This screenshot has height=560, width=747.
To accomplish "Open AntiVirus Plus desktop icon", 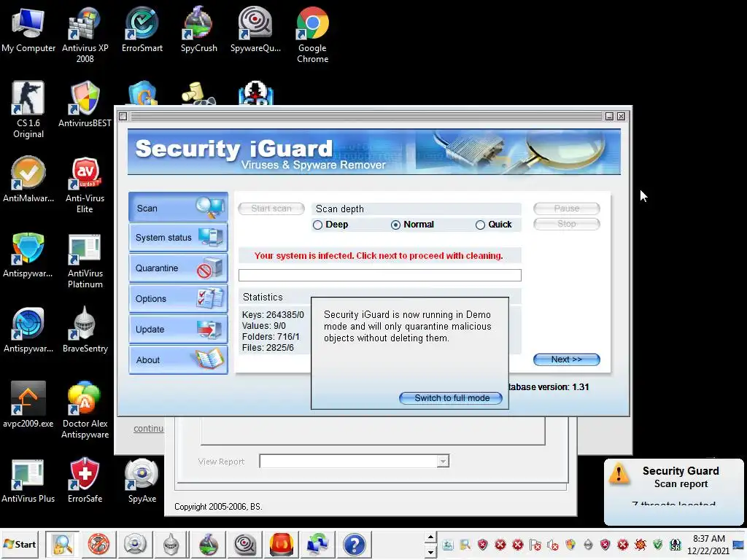I will pos(28,480).
